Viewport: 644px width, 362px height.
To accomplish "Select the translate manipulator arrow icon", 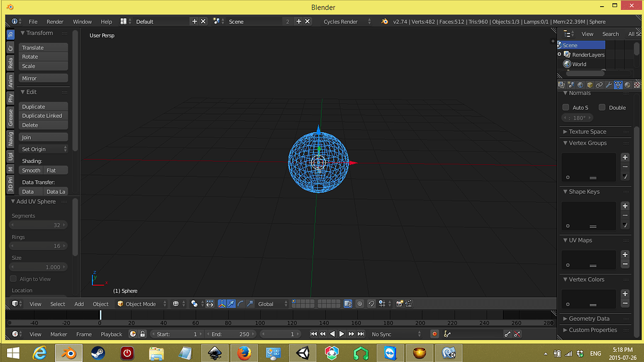I will [x=231, y=303].
